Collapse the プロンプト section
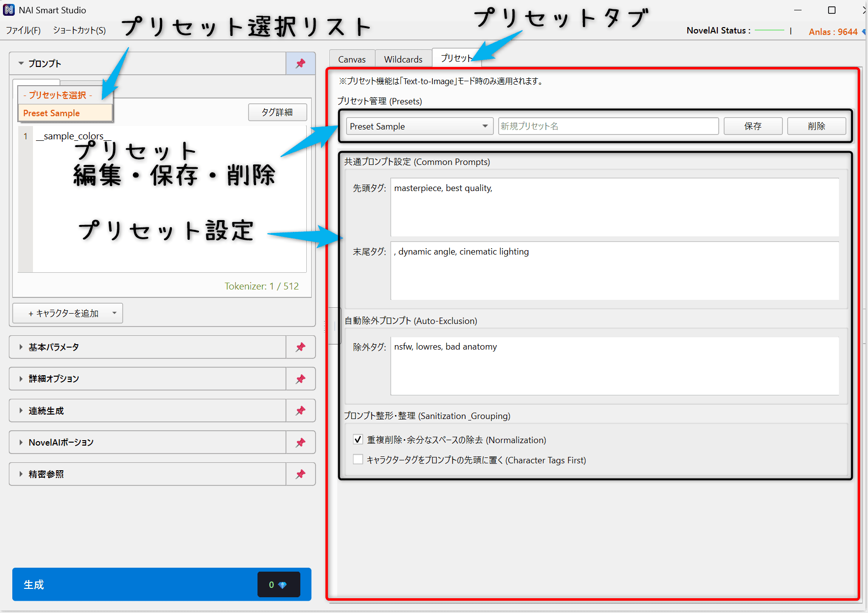Screen dimensions: 868x613 [21, 63]
